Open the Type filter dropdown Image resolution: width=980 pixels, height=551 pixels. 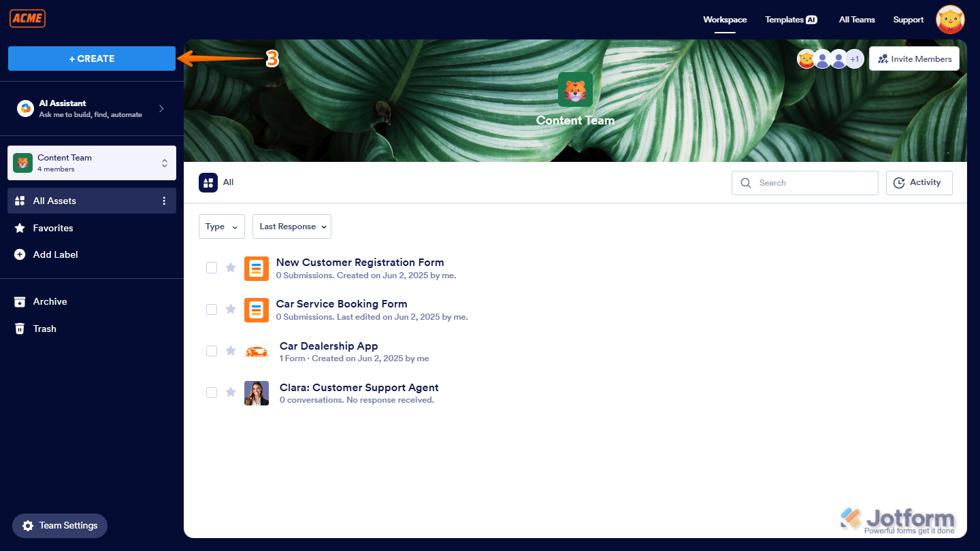click(x=221, y=226)
